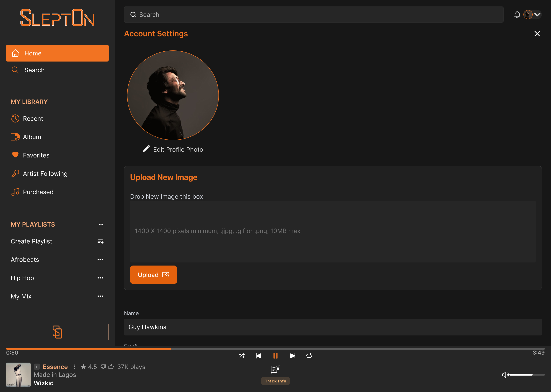Open the Essence song title link
This screenshot has width=551, height=392.
coord(55,367)
